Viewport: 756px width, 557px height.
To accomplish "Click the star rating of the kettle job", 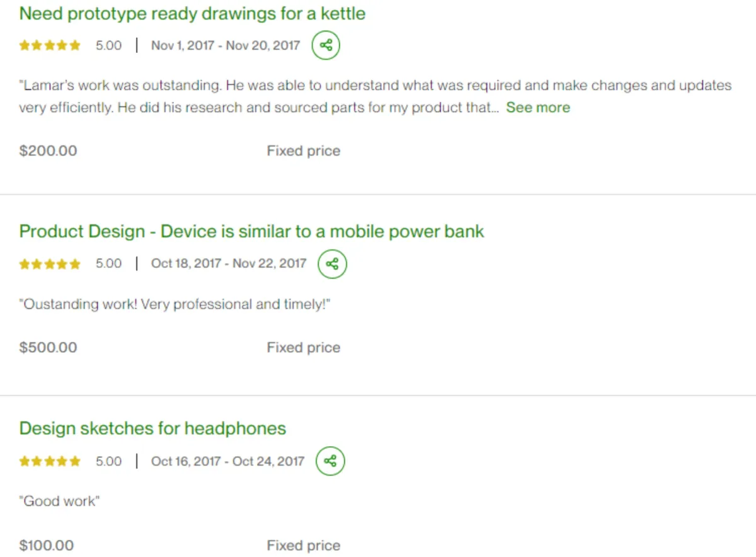I will (x=50, y=45).
